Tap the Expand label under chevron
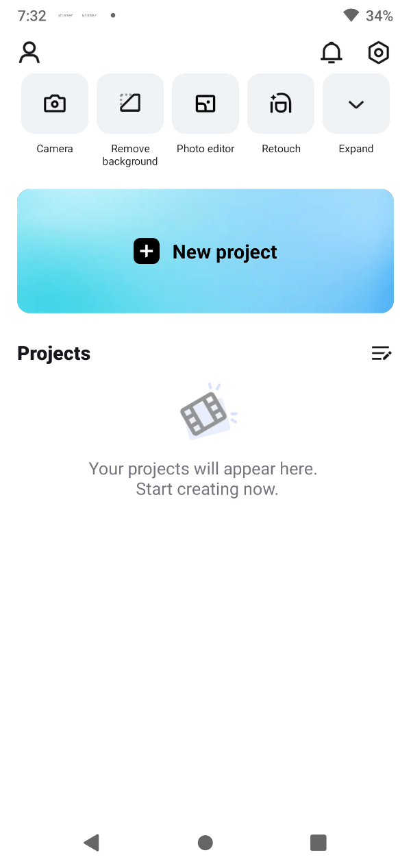This screenshot has height=868, width=411. click(x=356, y=149)
